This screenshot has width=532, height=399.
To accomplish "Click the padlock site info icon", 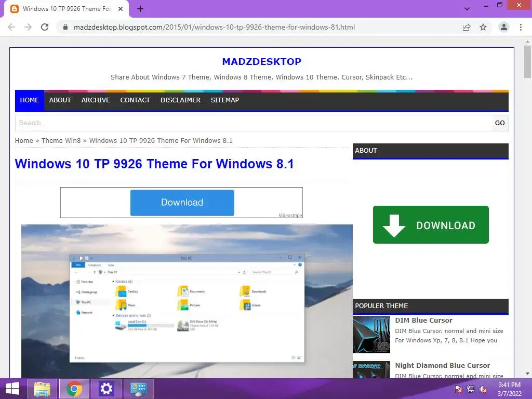I will 65,27.
